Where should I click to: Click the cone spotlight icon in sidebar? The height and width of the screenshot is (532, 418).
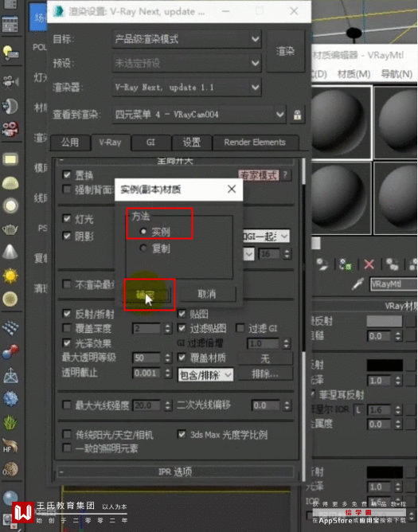(x=10, y=252)
